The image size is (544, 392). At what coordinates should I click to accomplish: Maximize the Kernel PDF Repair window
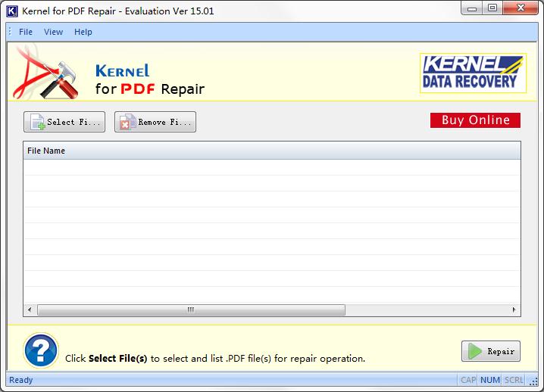point(492,8)
